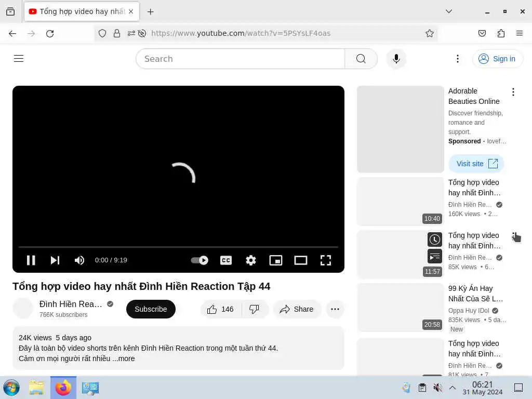Show desktop button in taskbar corner

click(518, 388)
